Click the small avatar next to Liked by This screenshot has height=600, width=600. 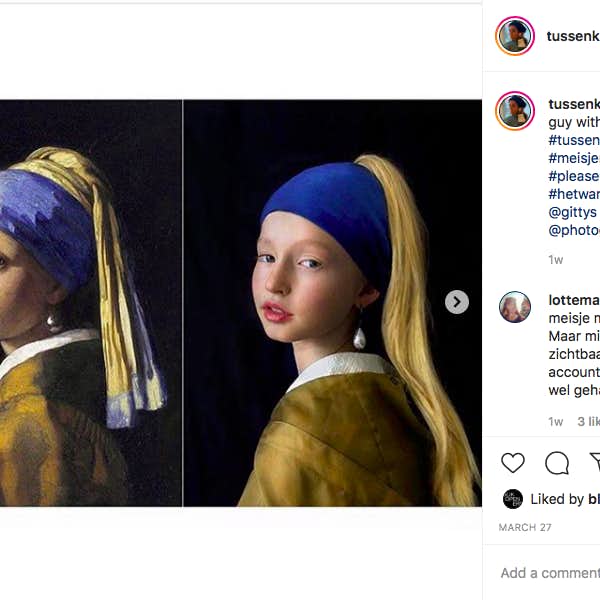513,499
